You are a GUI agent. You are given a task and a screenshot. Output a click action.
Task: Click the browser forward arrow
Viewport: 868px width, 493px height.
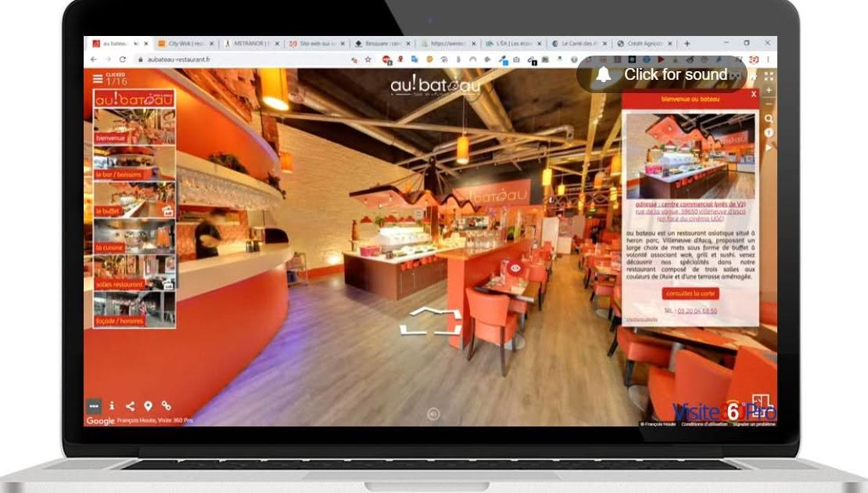(x=108, y=59)
